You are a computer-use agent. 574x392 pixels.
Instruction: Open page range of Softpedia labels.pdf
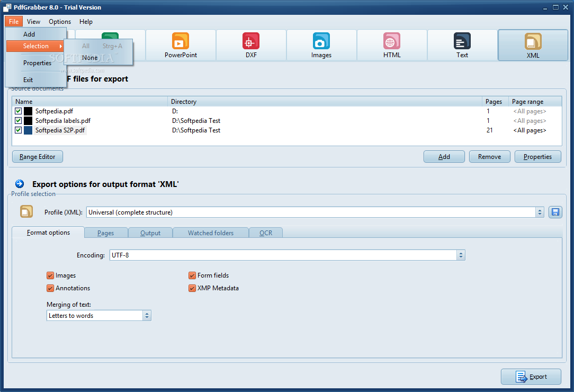click(x=530, y=121)
